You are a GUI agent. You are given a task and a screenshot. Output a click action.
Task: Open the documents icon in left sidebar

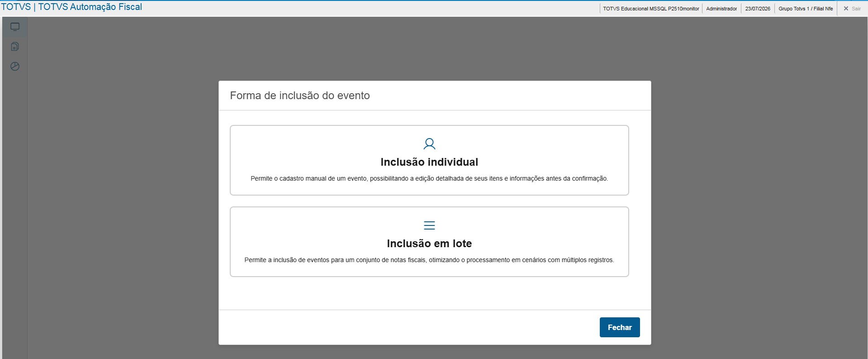pos(15,47)
